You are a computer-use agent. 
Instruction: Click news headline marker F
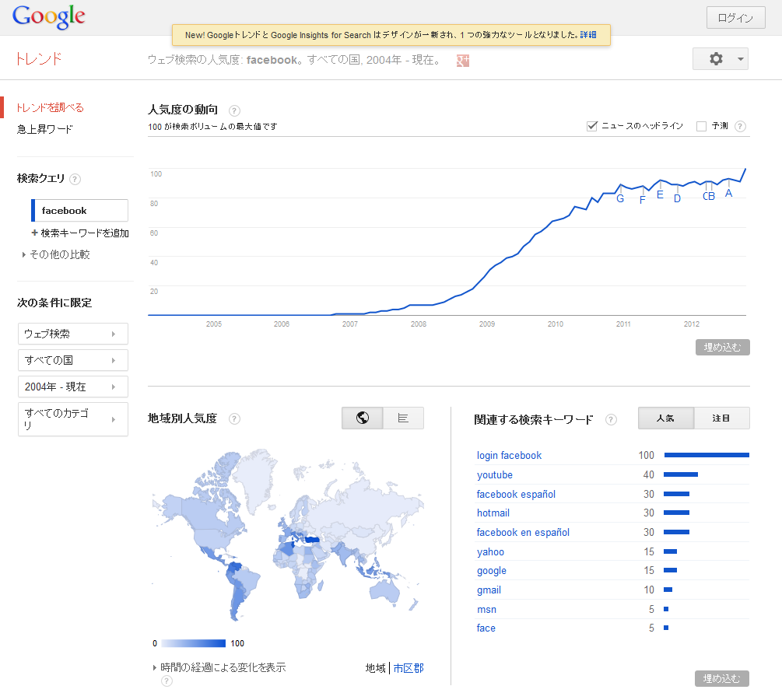[643, 200]
